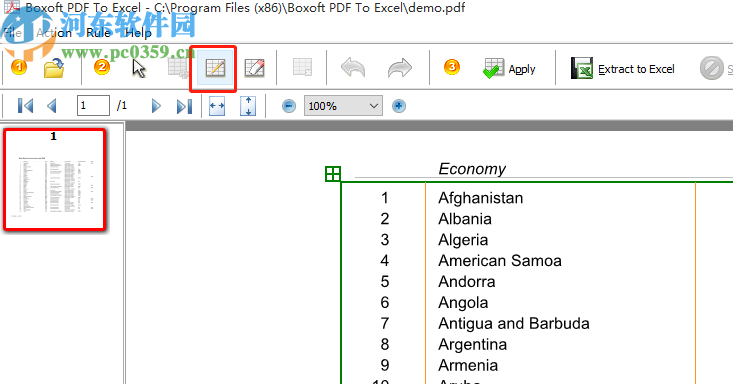Click the page number input field
This screenshot has height=384, width=733.
pyautogui.click(x=93, y=106)
